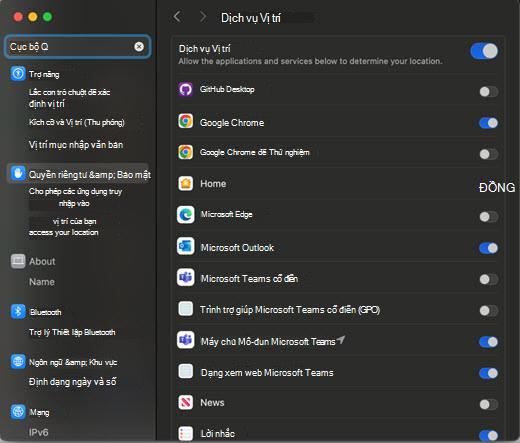The image size is (520, 443).
Task: Disable Máy chủ Mô-đun Microsoft Teams location
Action: click(488, 342)
